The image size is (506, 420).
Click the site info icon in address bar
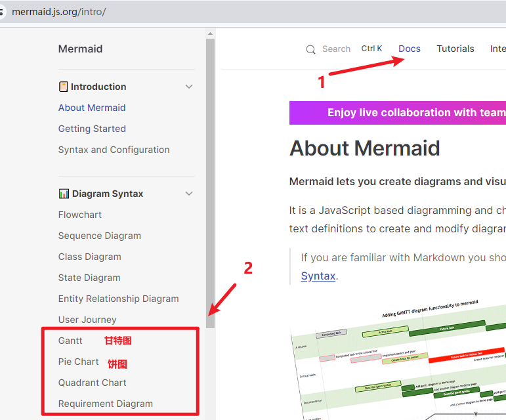[x=1, y=12]
